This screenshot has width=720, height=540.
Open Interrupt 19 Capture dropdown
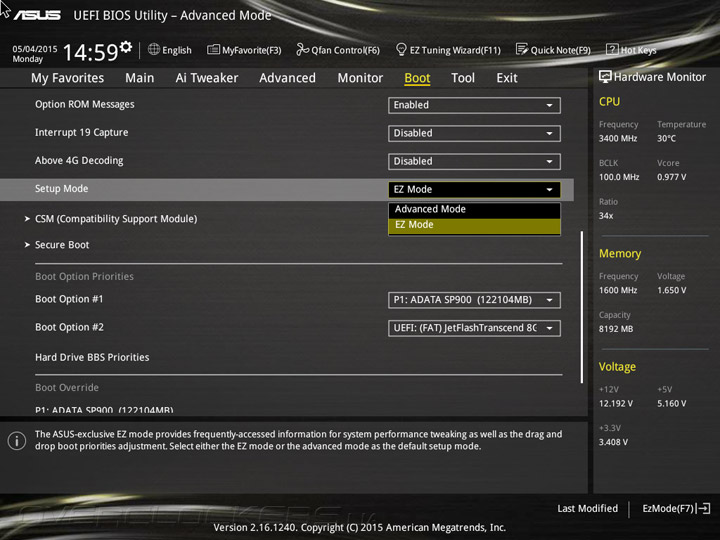[474, 133]
